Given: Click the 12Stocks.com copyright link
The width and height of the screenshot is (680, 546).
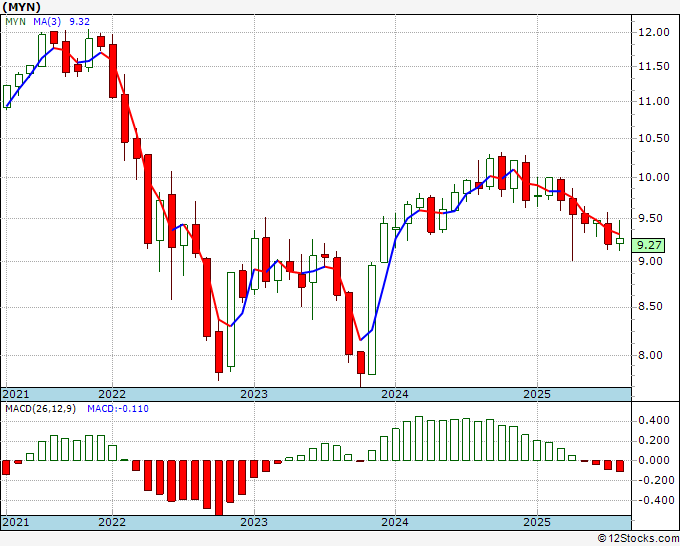Looking at the screenshot, I should coord(638,539).
